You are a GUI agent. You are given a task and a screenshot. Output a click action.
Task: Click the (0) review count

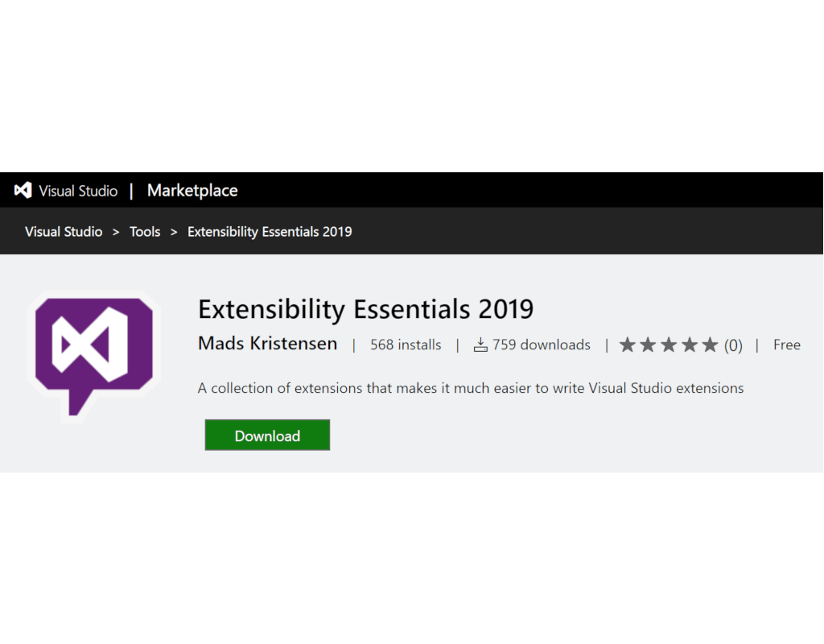[733, 345]
